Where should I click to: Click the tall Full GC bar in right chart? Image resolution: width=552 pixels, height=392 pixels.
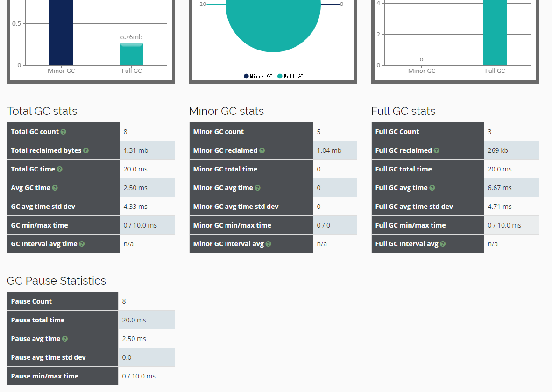pos(495,32)
